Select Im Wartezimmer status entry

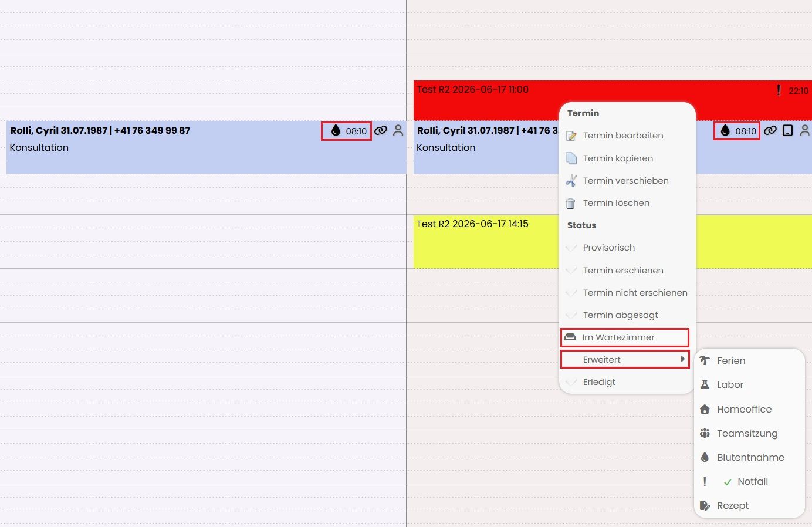pyautogui.click(x=625, y=337)
